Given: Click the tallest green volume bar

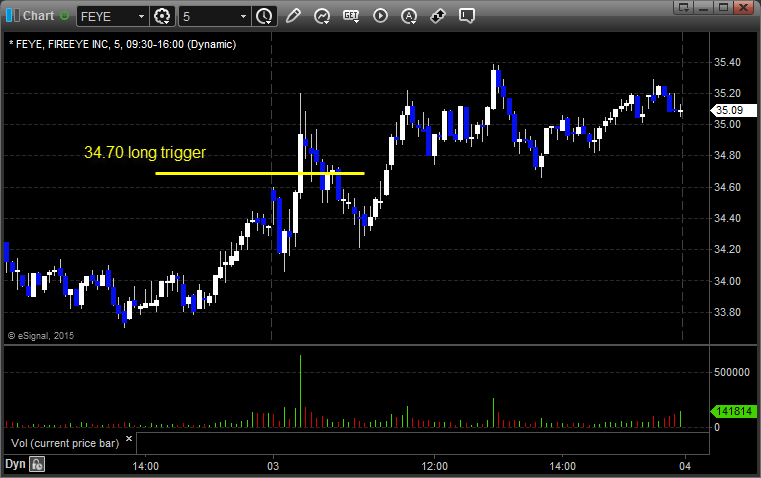Looking at the screenshot, I should pyautogui.click(x=300, y=391).
